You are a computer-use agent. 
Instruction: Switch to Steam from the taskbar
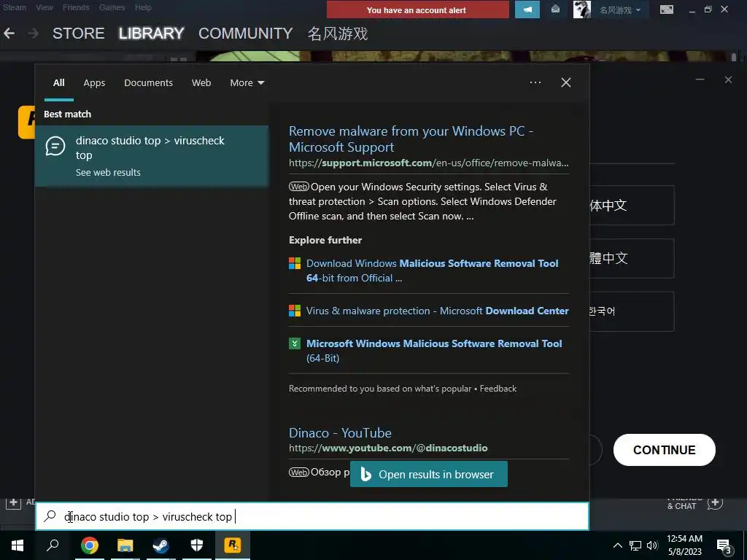click(161, 545)
